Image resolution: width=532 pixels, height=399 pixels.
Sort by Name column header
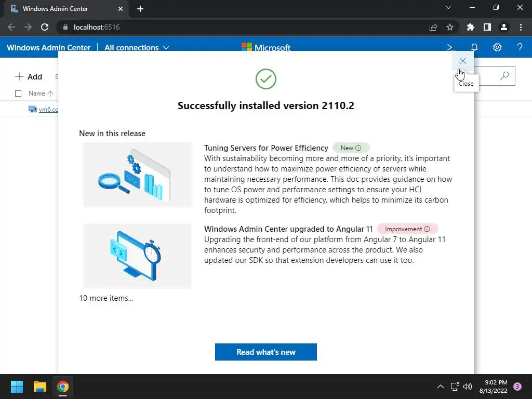[x=41, y=94]
